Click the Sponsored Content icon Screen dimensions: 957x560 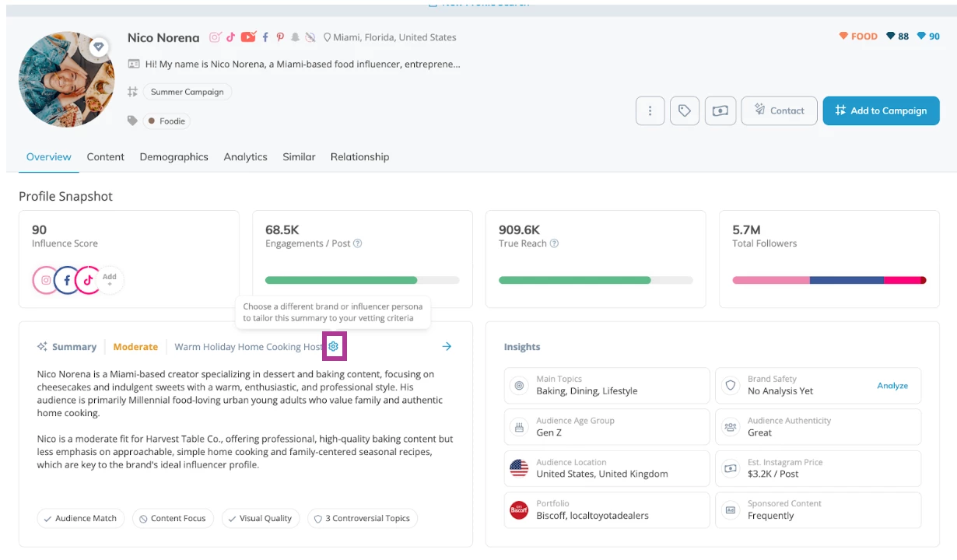[731, 510]
